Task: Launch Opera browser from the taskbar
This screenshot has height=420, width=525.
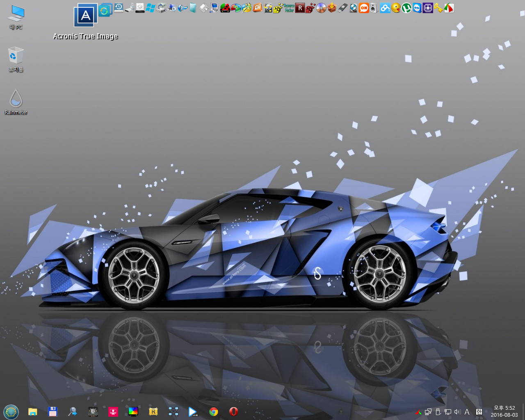Action: coord(233,412)
